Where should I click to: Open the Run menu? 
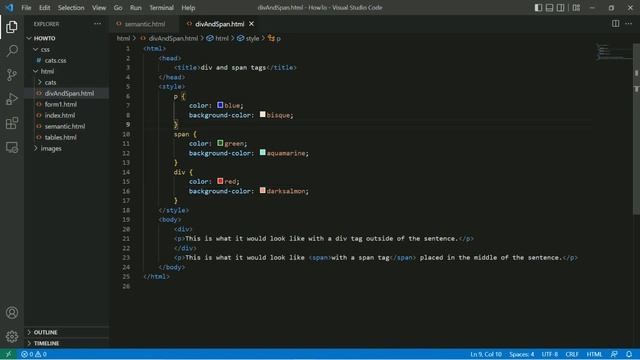coord(136,8)
